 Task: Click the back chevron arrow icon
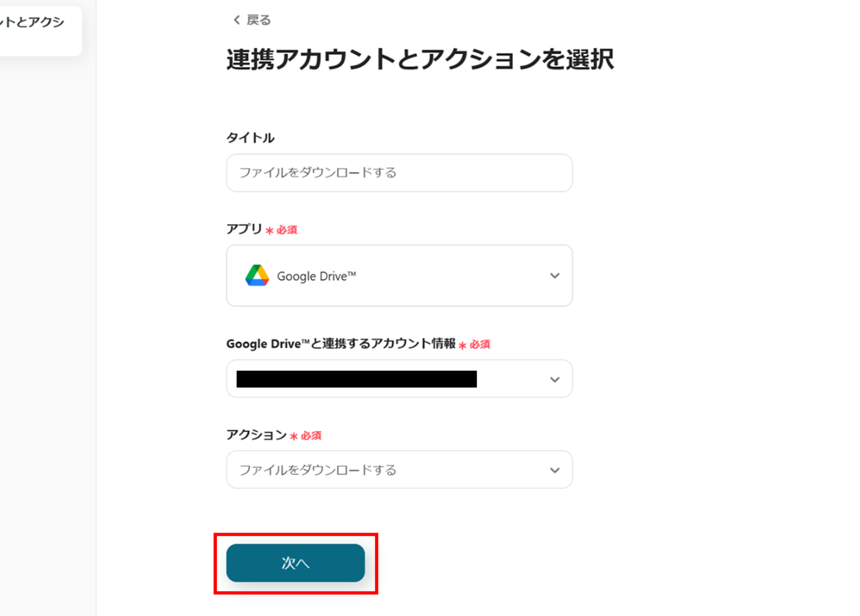point(236,20)
